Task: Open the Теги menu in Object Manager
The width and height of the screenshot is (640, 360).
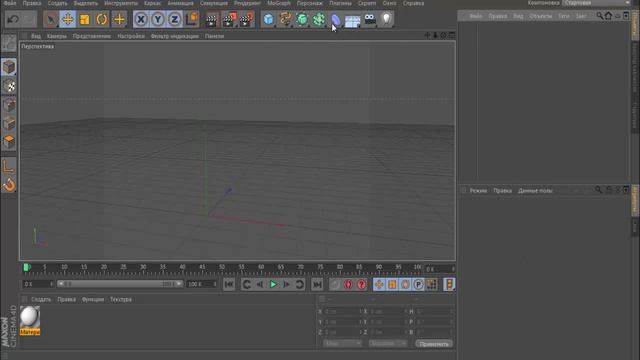Action: (564, 16)
